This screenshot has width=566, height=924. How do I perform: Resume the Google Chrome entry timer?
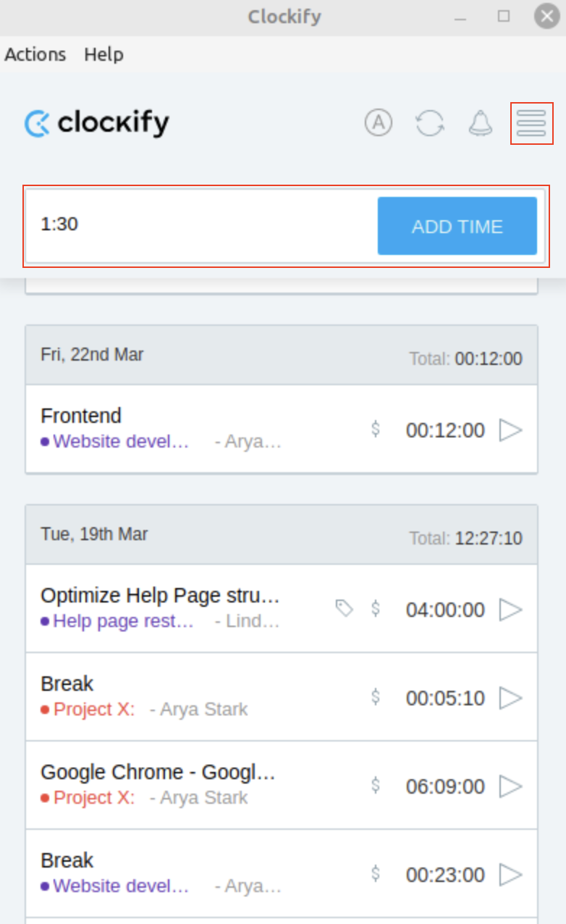tap(510, 786)
